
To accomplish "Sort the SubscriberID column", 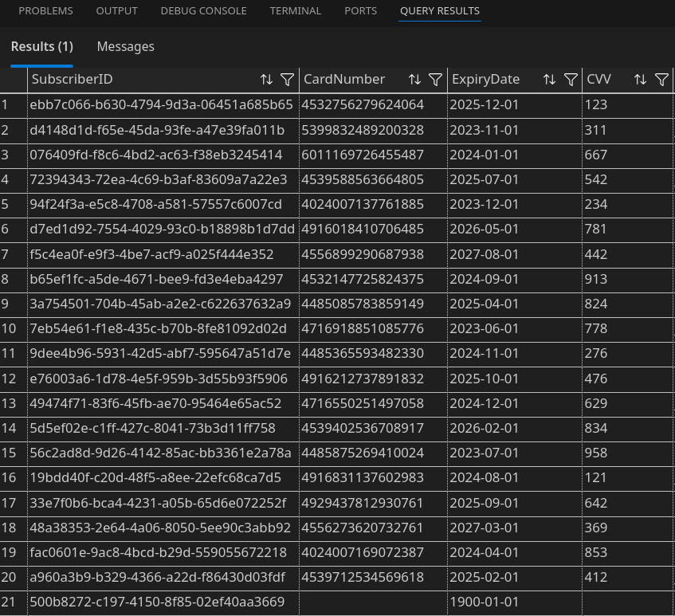I will pos(265,79).
